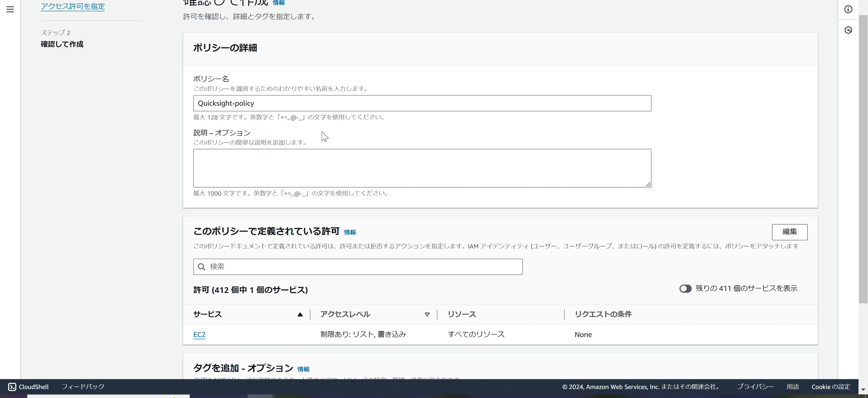Image resolution: width=868 pixels, height=398 pixels.
Task: Open Cookie の設定 in footer
Action: coord(831,386)
